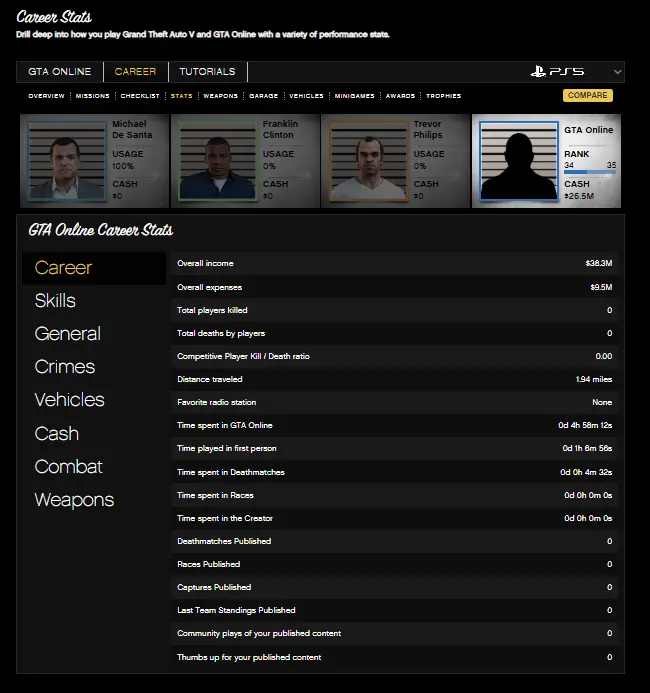Click the yellow Compare button
650x693 pixels.
coord(587,96)
